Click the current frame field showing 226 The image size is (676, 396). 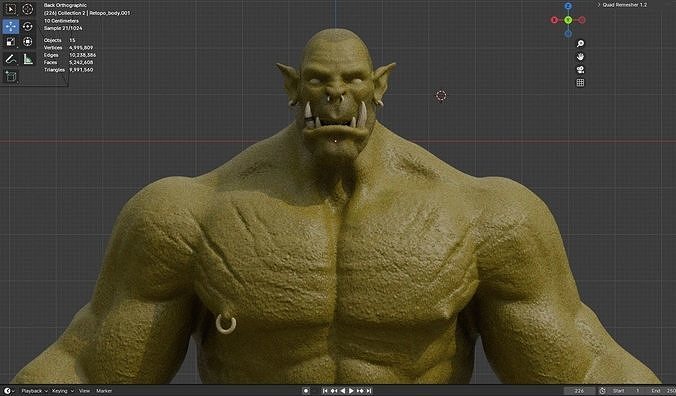[x=579, y=391]
